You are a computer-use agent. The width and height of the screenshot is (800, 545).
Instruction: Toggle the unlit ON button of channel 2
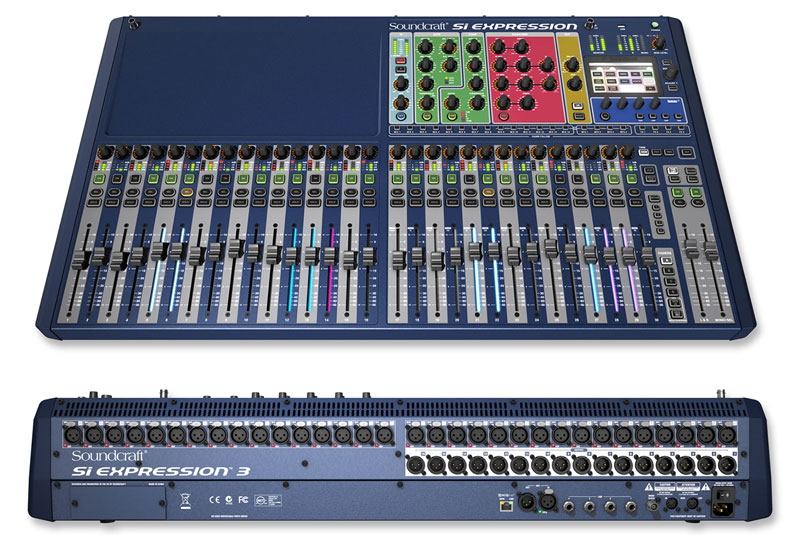click(x=117, y=179)
